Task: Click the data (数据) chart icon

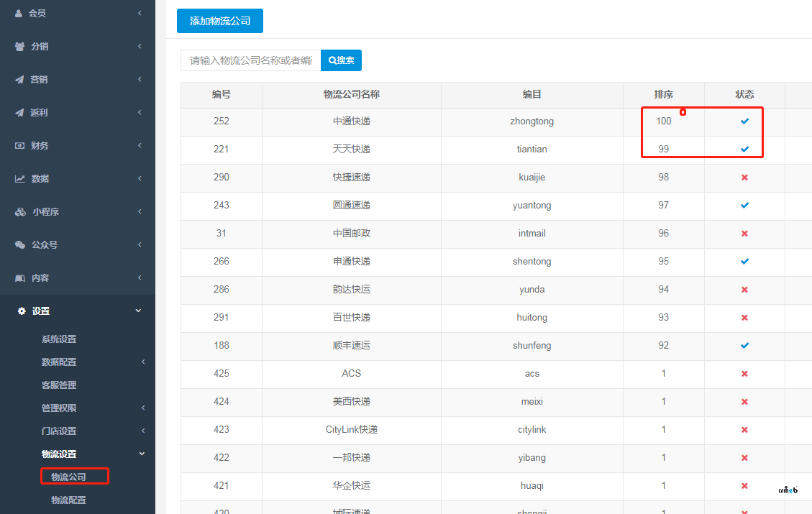Action: (19, 179)
